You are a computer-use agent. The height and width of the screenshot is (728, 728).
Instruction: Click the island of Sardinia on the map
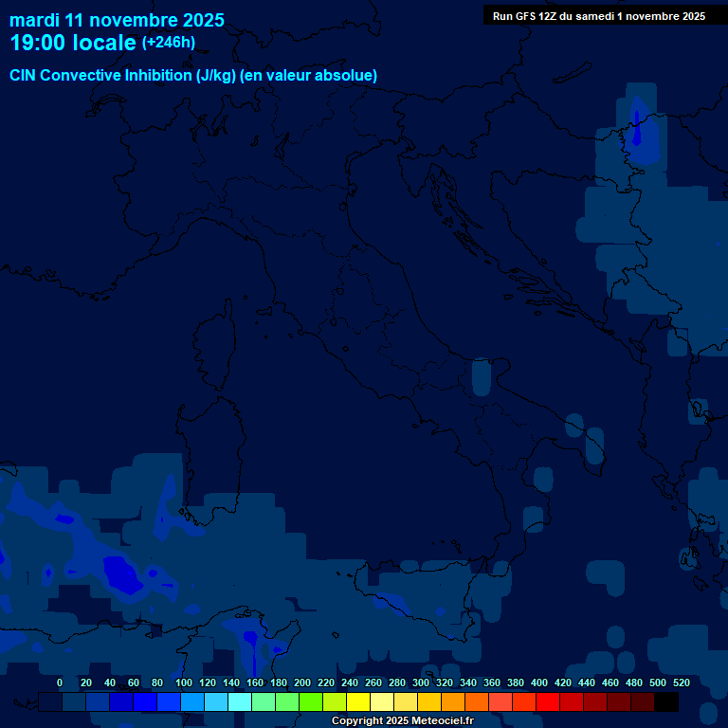[209, 450]
